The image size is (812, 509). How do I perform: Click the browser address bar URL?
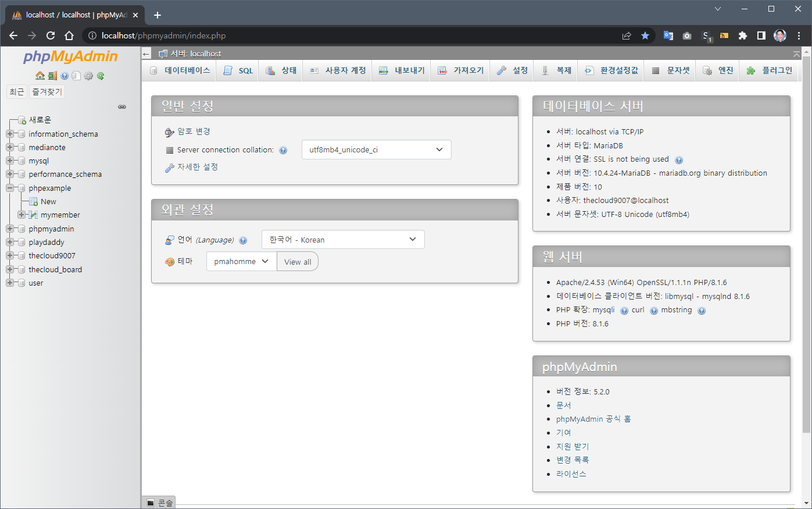(163, 35)
